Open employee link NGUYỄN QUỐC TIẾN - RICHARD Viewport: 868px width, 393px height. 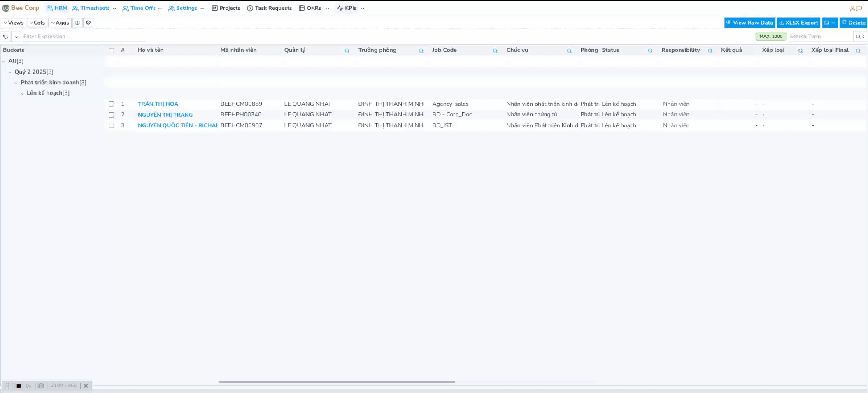[177, 125]
